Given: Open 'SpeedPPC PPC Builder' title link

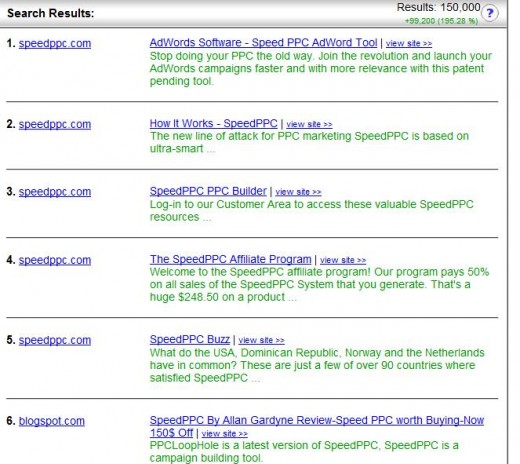Looking at the screenshot, I should 208,191.
